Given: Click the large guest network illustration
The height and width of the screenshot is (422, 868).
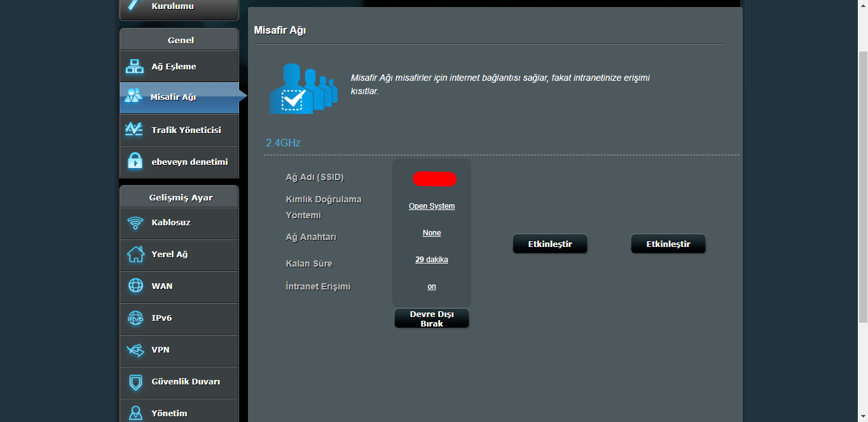Looking at the screenshot, I should [x=303, y=88].
